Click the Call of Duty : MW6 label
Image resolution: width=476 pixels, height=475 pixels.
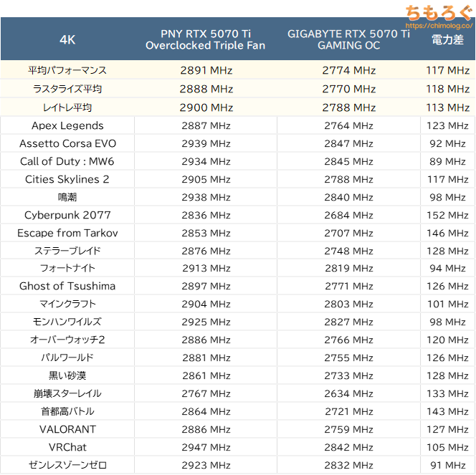[x=67, y=161]
